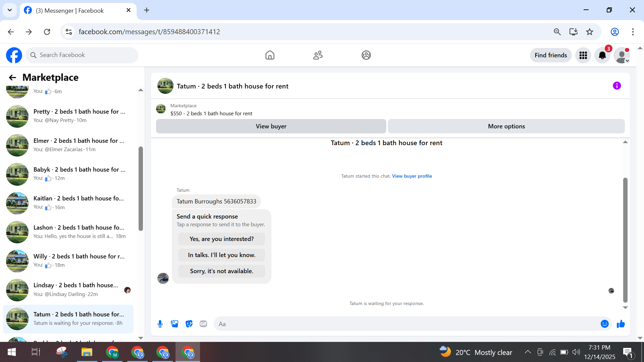Open Lindsay's house for rent conversation

(68, 290)
